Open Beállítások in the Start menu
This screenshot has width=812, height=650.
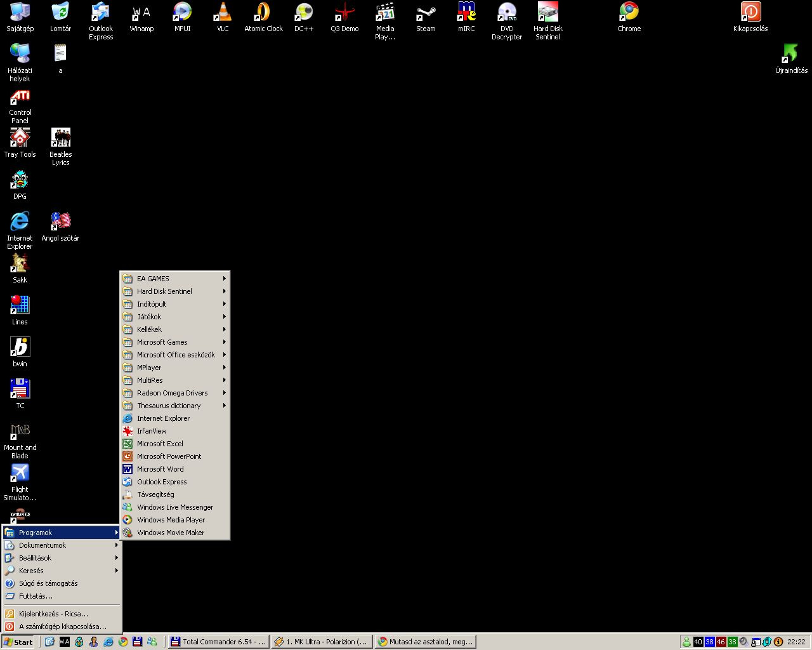(62, 558)
